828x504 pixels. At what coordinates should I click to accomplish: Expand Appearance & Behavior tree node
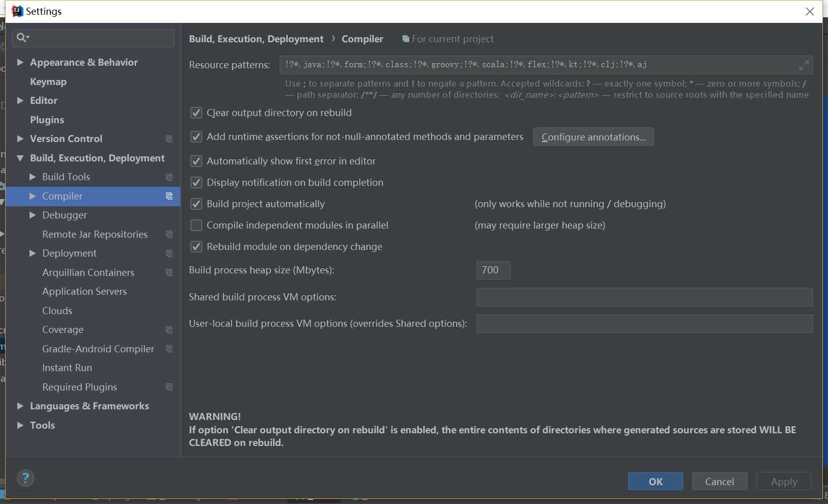click(20, 62)
